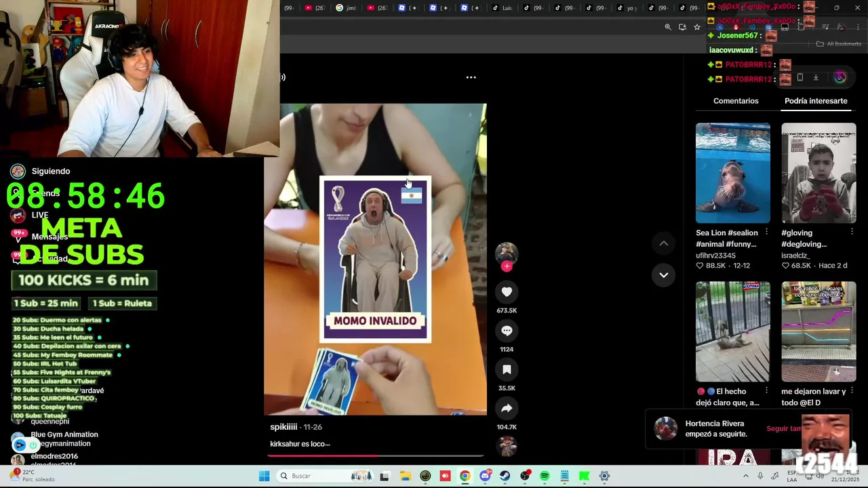Save the video with the bookmark icon
This screenshot has height=488, width=868.
507,369
